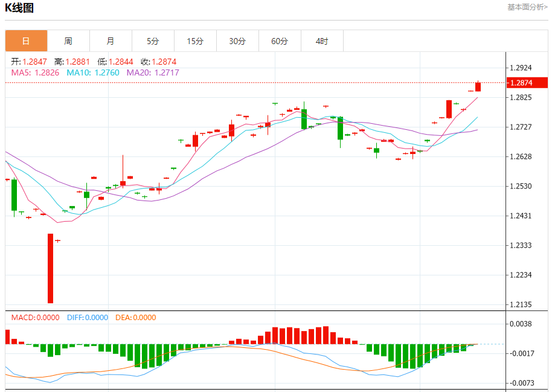The height and width of the screenshot is (392, 552).
Task: Click the 1.2530 price axis label
Action: [521, 186]
